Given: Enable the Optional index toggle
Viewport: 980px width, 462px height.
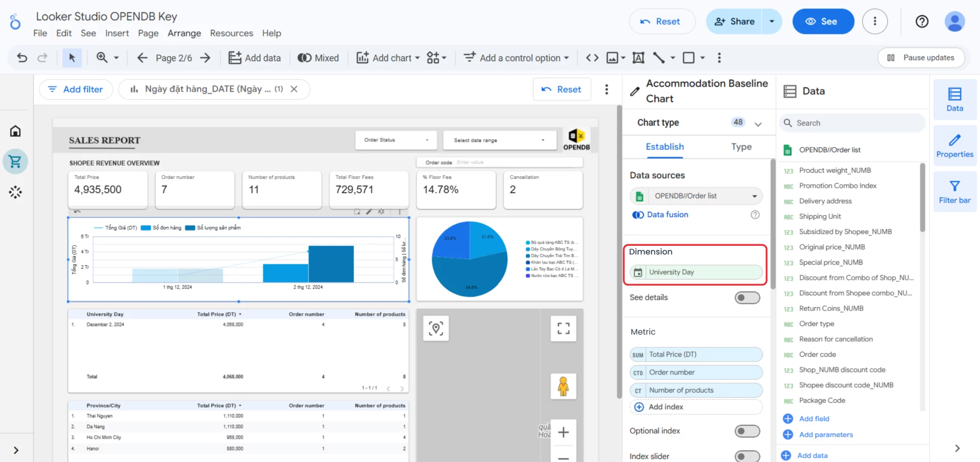Looking at the screenshot, I should pyautogui.click(x=747, y=431).
